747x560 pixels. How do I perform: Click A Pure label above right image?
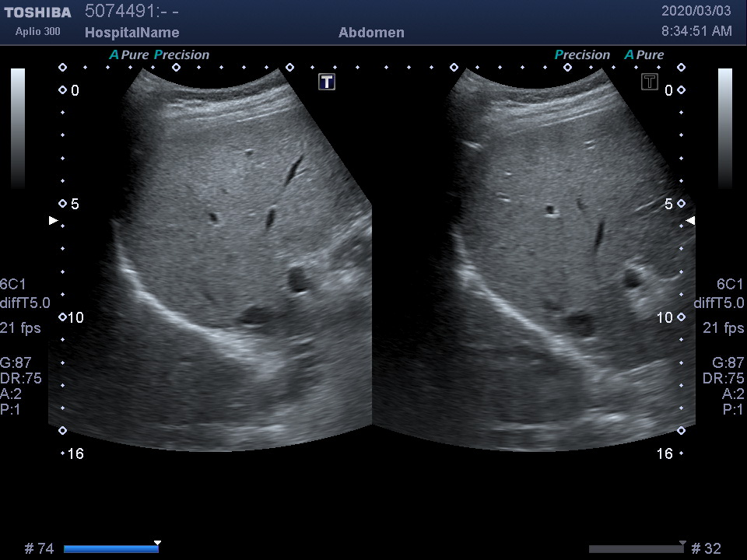point(644,54)
